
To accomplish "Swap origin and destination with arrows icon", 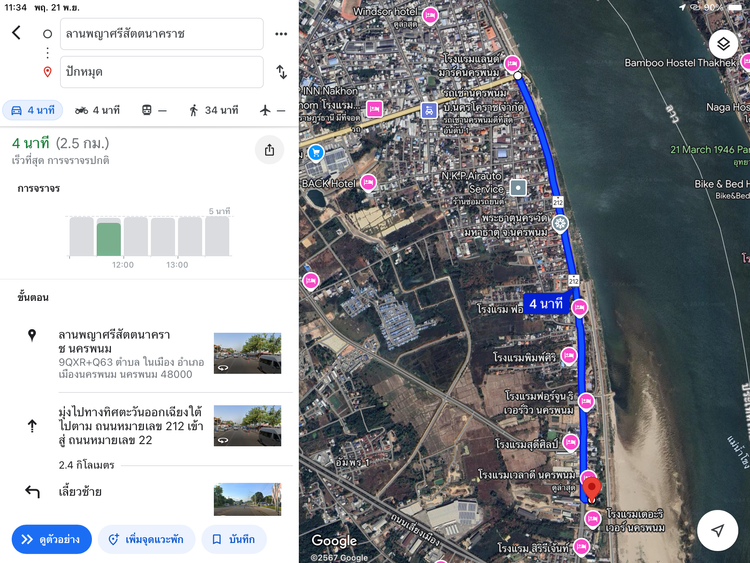I will [x=282, y=72].
